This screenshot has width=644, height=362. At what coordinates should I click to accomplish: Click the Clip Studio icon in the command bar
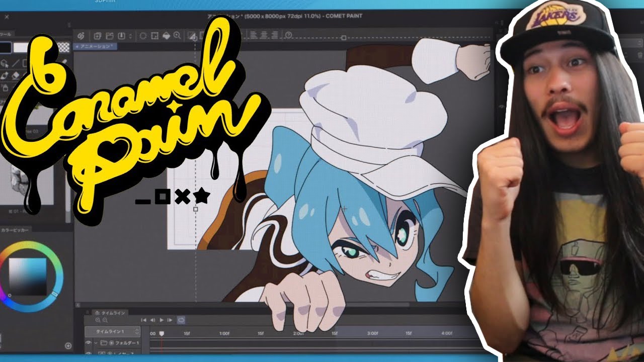pyautogui.click(x=80, y=36)
